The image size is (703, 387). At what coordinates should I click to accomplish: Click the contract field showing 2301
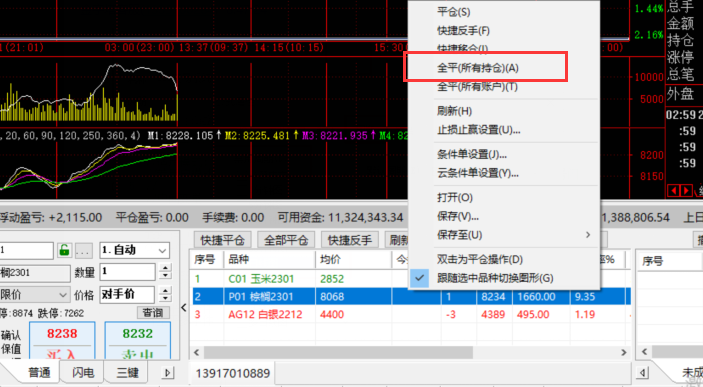coord(35,273)
